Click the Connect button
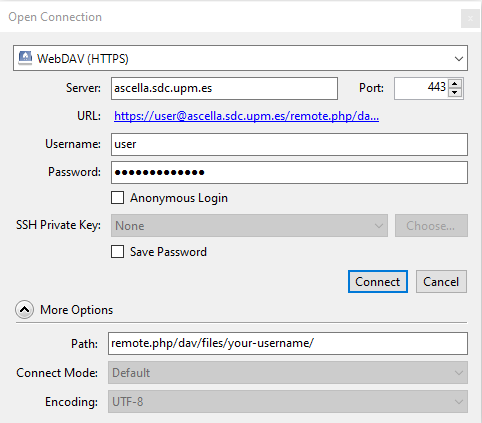This screenshot has width=482, height=423. 378,282
